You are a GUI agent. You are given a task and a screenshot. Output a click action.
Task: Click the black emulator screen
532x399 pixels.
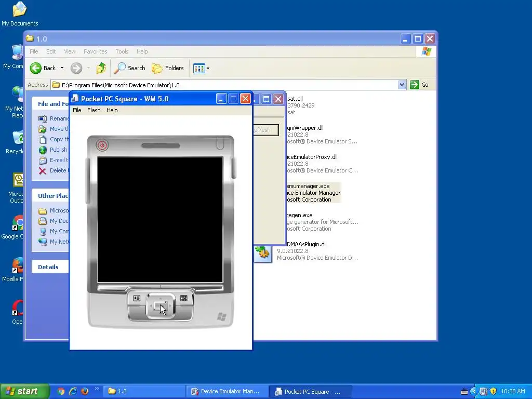click(160, 220)
